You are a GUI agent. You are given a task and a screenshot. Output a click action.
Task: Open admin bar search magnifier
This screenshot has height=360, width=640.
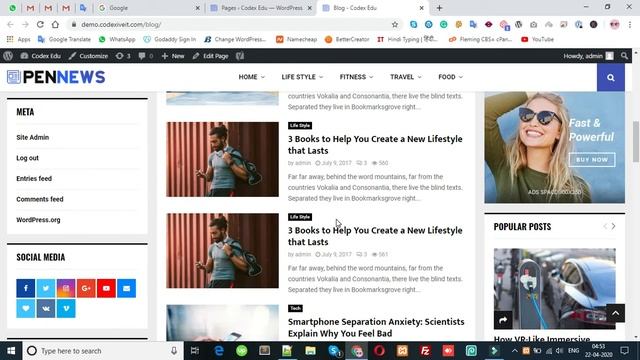pyautogui.click(x=624, y=56)
